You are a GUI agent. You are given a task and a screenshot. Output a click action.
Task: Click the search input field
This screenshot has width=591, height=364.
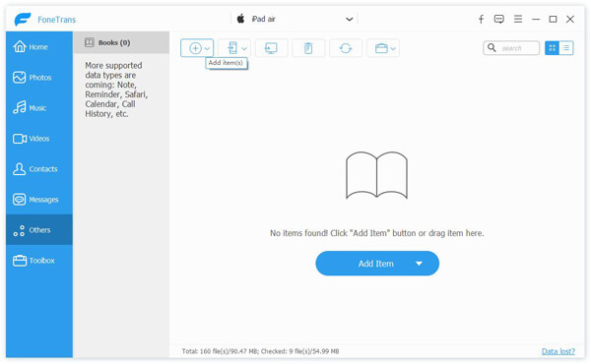coord(511,48)
